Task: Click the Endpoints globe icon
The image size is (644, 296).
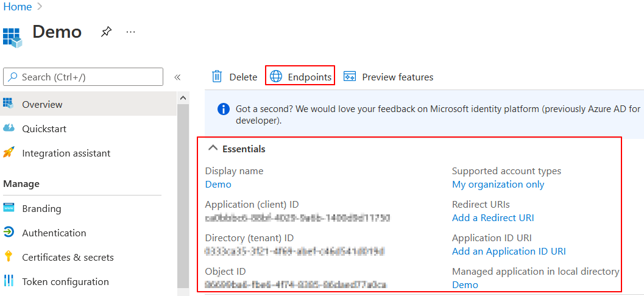Action: coord(276,77)
